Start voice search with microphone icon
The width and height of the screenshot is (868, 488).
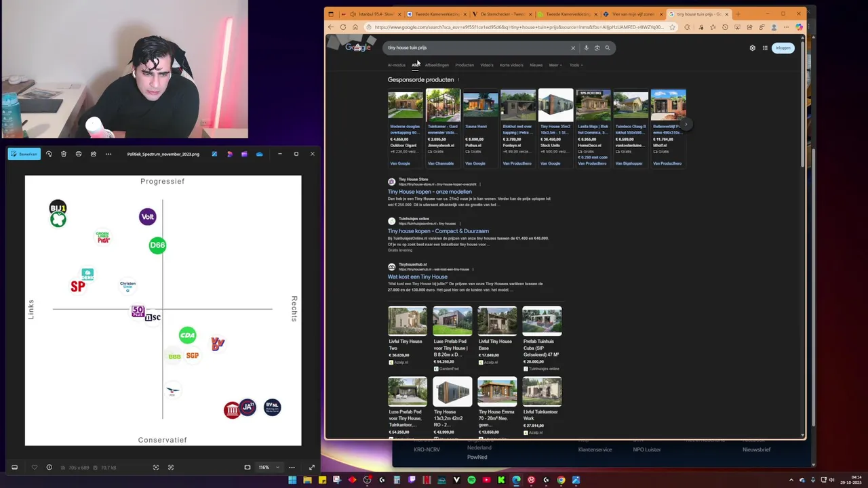tap(587, 48)
